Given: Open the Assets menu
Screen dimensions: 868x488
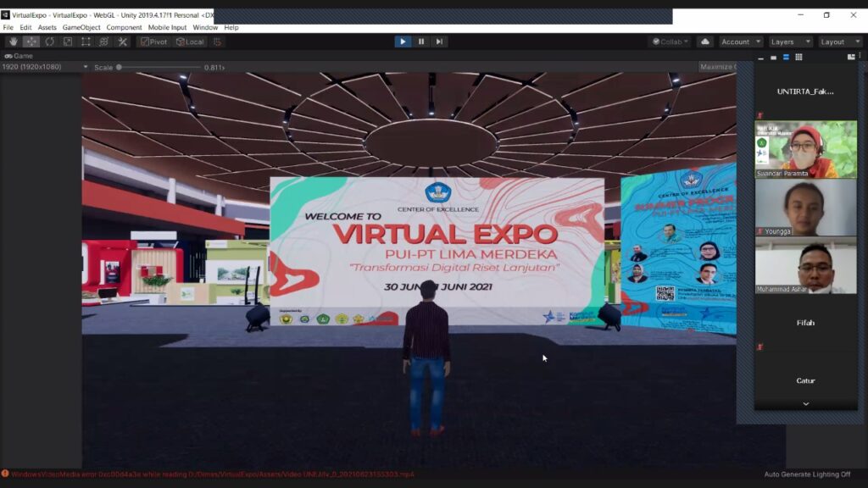Looking at the screenshot, I should (x=47, y=27).
